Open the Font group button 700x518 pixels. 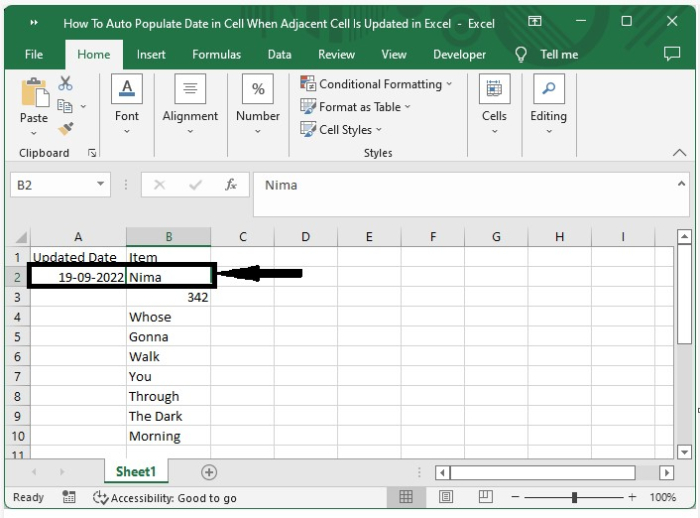(x=127, y=103)
